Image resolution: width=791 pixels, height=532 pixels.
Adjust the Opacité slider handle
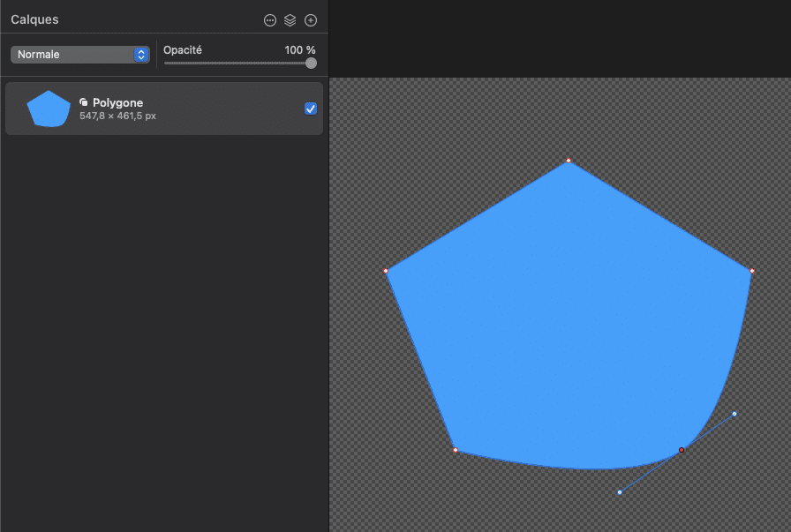(312, 63)
